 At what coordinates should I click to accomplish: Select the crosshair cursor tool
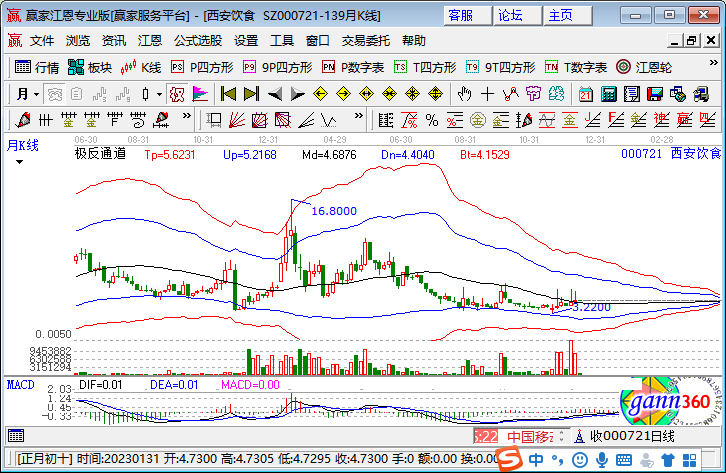point(487,94)
